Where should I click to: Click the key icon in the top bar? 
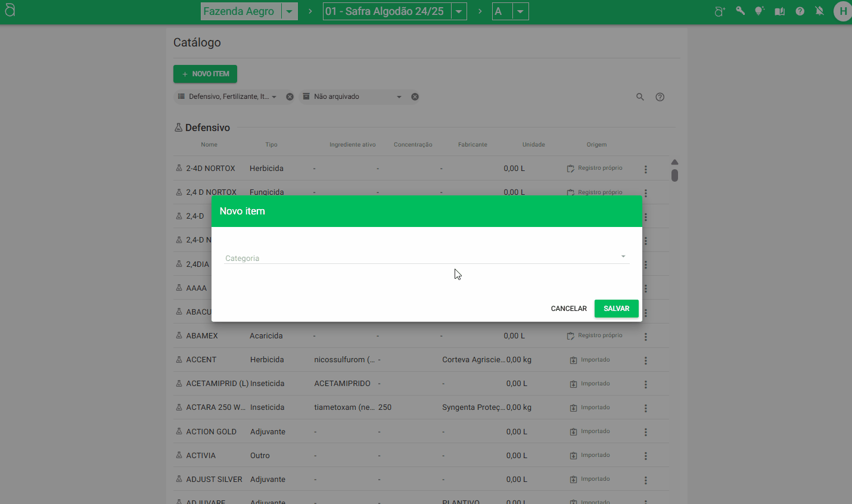(740, 11)
